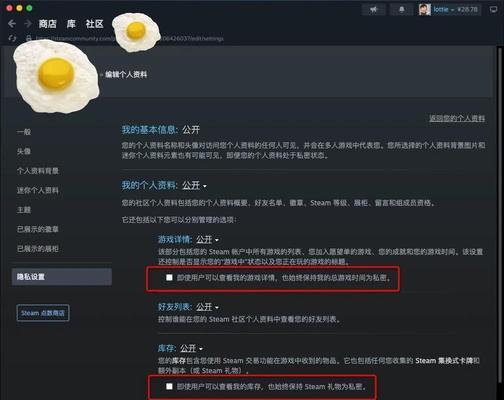Image resolution: width=504 pixels, height=400 pixels.
Task: Reload the page with refresh icon
Action: [12, 38]
